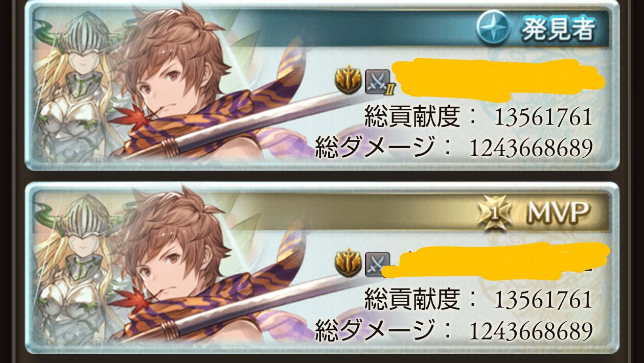Open the 発見者 header label
This screenshot has height=363, width=644.
[x=558, y=29]
